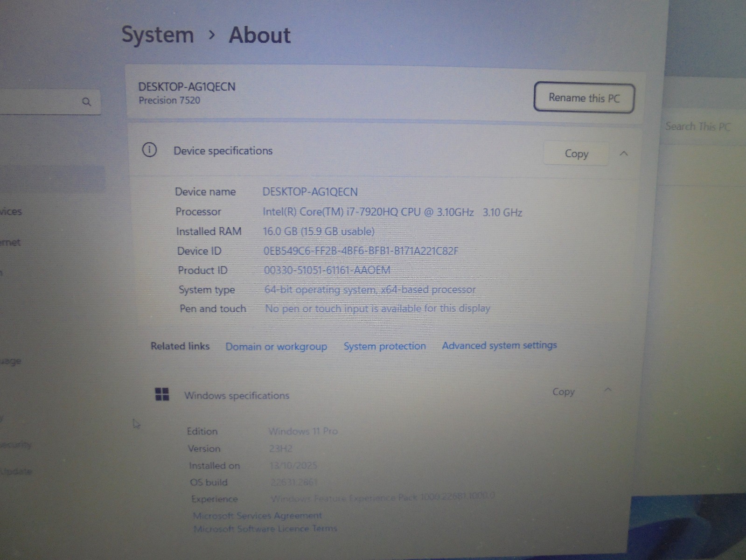Screen dimensions: 746x560
Task: Click the Rename this PC button
Action: [x=584, y=98]
